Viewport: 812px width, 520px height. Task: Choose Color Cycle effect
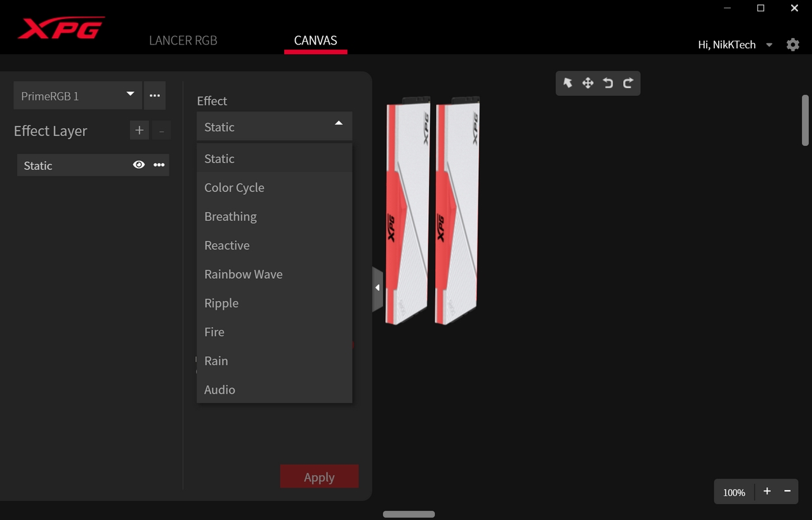[274, 187]
